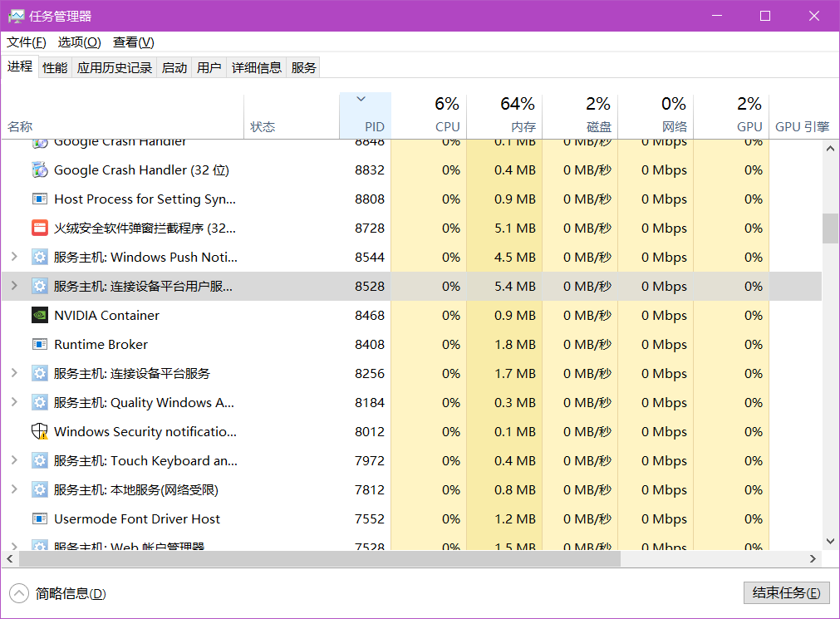Click the 火绒安全软件弹窗拦截程序 red icon
Viewport: 840px width, 619px height.
(x=40, y=228)
